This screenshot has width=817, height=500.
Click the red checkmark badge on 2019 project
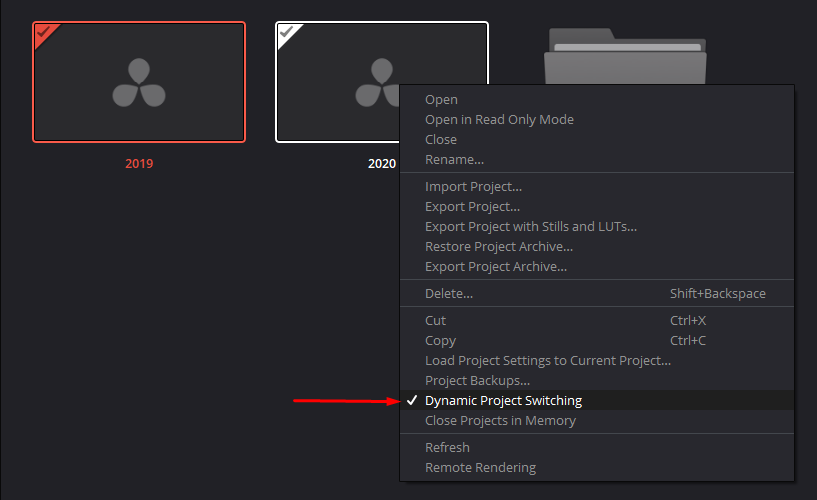click(x=43, y=32)
